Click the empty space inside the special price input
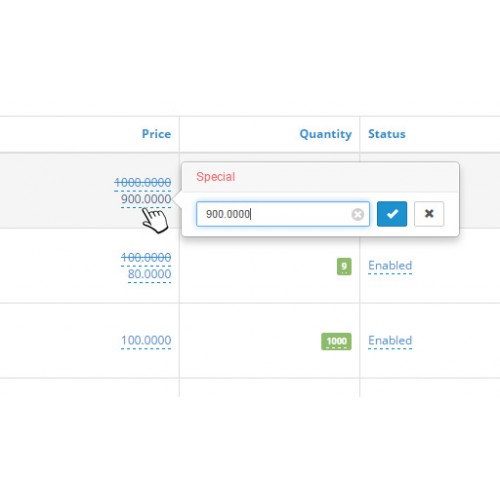This screenshot has height=500, width=500. (300, 214)
